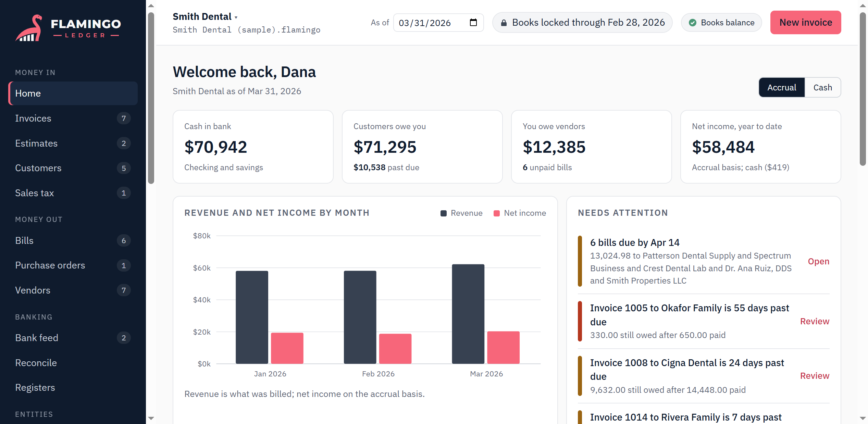
Task: Open Bank feed page
Action: pyautogui.click(x=73, y=338)
